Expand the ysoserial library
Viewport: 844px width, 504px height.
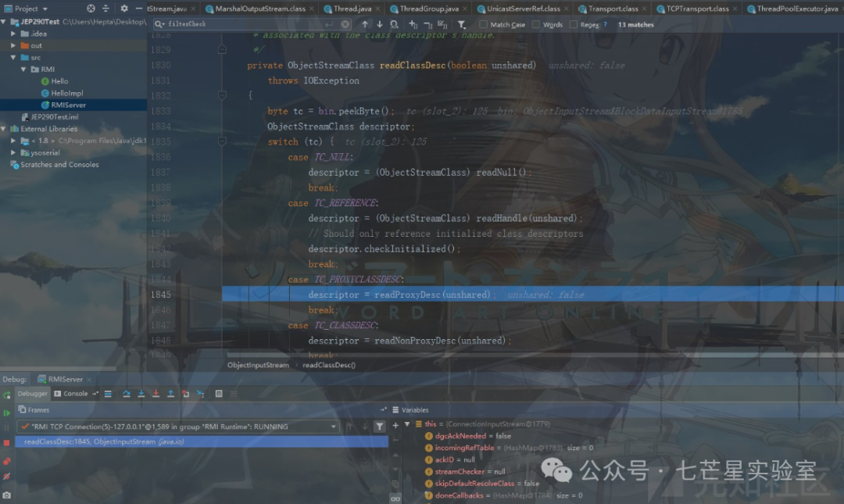(13, 152)
